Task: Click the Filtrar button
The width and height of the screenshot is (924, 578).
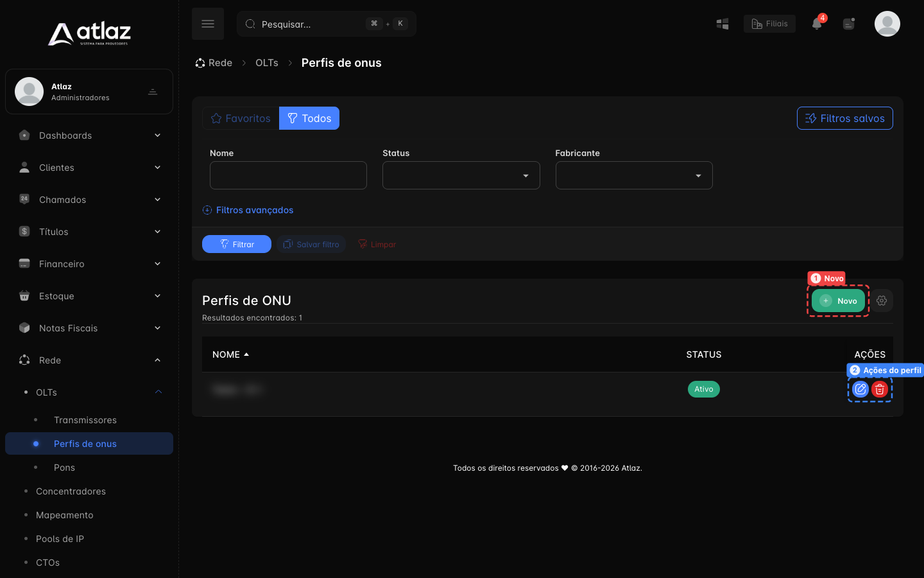Action: [237, 244]
